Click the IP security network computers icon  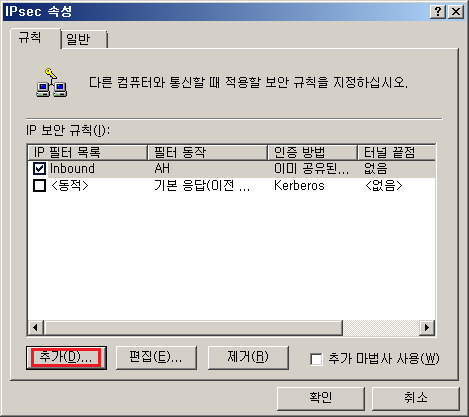click(52, 83)
